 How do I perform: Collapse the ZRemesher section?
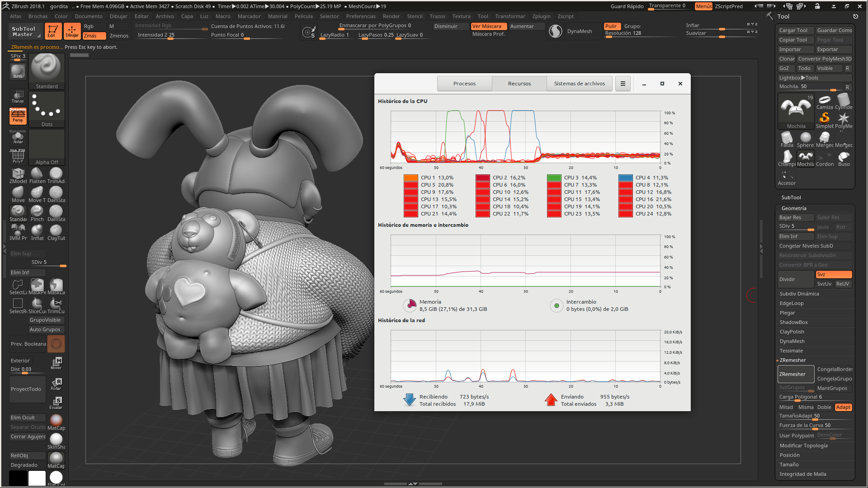coord(793,360)
